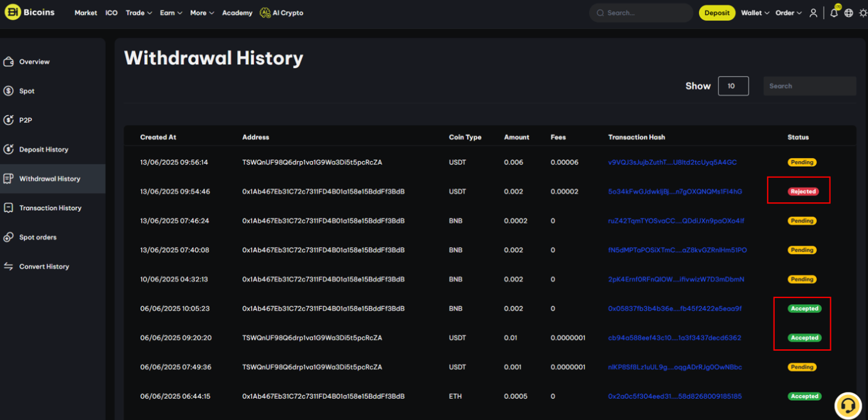Focus the top navigation search box
This screenshot has width=868, height=420.
click(x=641, y=13)
